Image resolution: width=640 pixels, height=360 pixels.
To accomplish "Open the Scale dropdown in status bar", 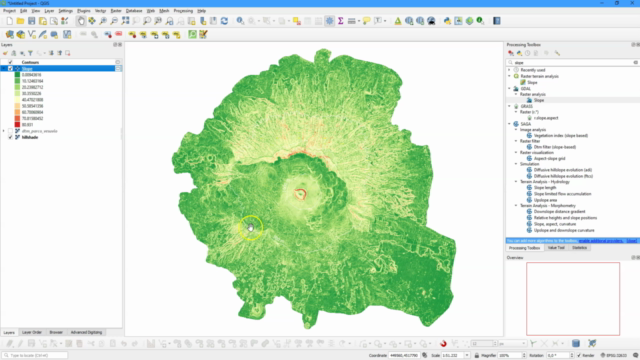I will (467, 356).
